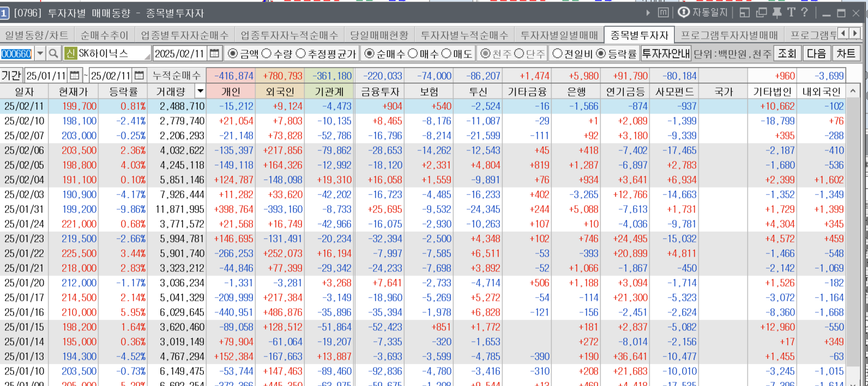Switch to the 일별동향/차트 tab
The height and width of the screenshot is (386, 868).
click(x=37, y=35)
